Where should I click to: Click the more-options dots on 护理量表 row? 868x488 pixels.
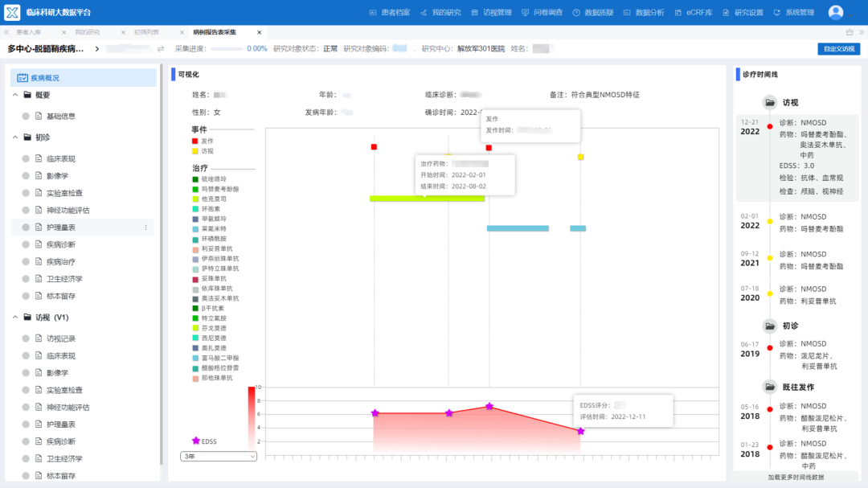(146, 227)
